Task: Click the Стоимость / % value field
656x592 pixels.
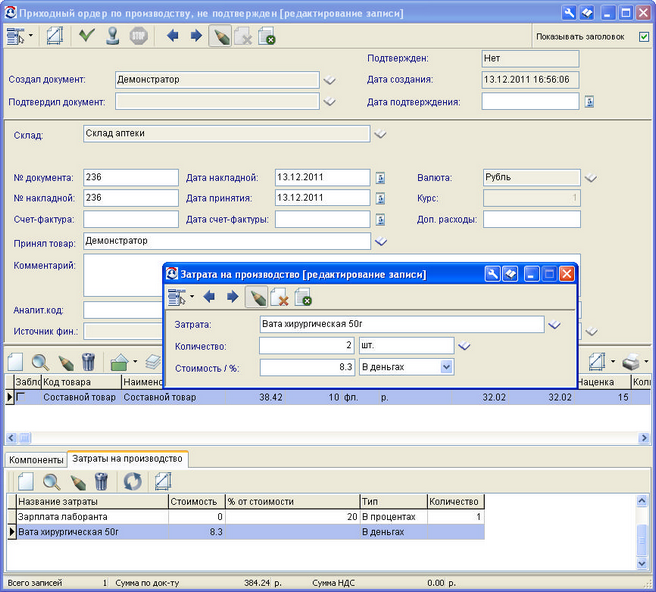Action: point(307,367)
